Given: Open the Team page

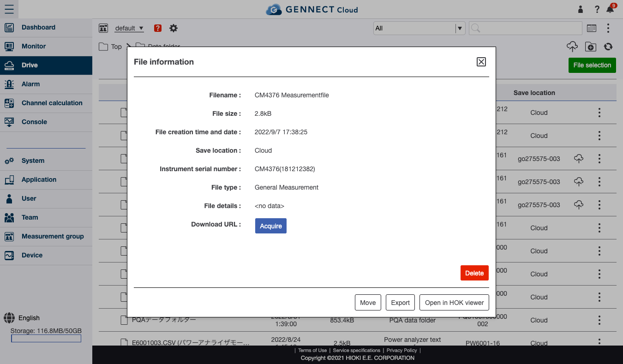Looking at the screenshot, I should coord(46,218).
